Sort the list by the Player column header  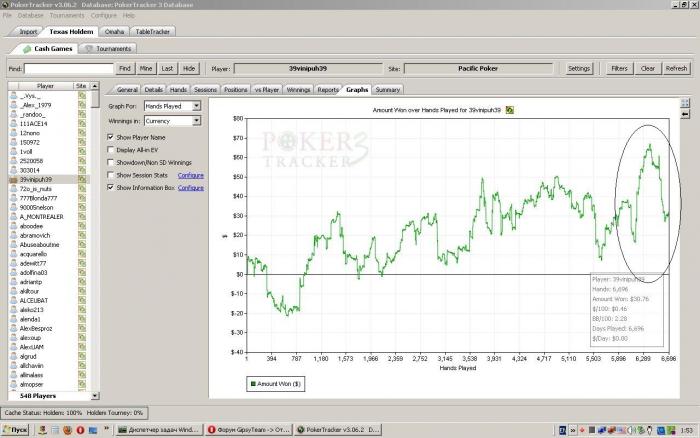(45, 86)
